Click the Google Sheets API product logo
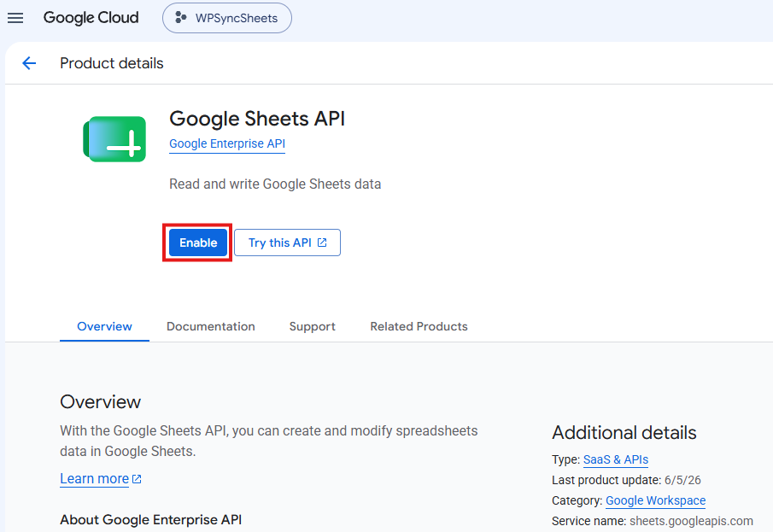773x532 pixels. click(x=114, y=139)
